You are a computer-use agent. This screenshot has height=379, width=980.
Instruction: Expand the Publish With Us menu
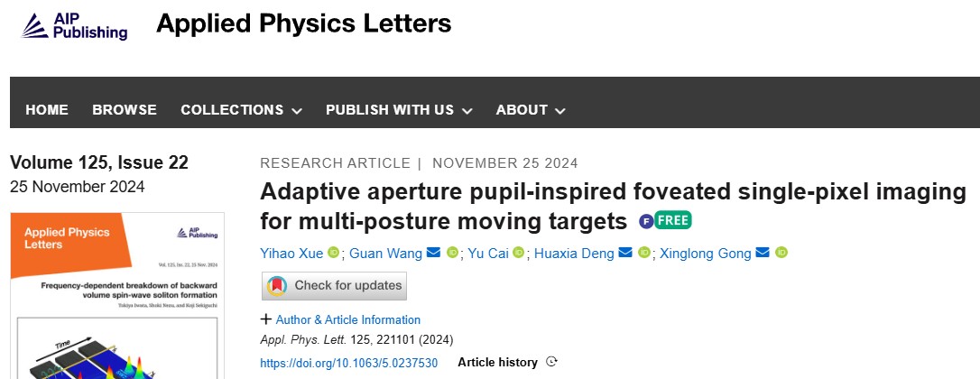click(399, 110)
